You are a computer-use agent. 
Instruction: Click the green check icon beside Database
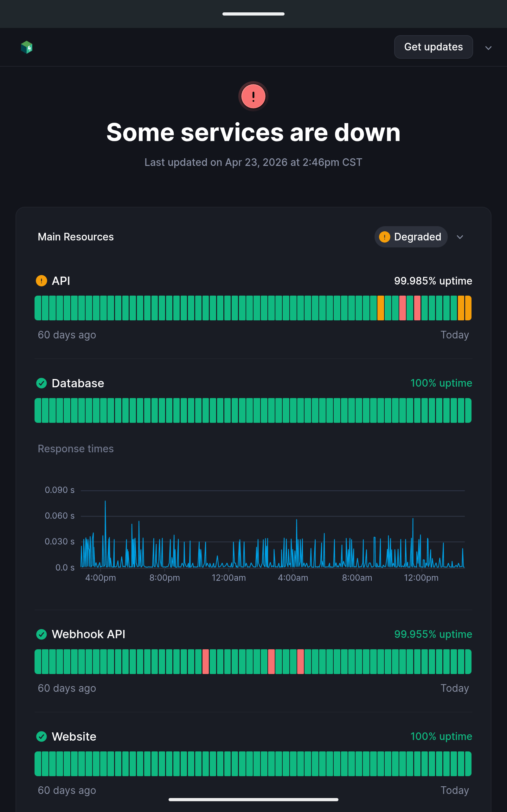(41, 383)
